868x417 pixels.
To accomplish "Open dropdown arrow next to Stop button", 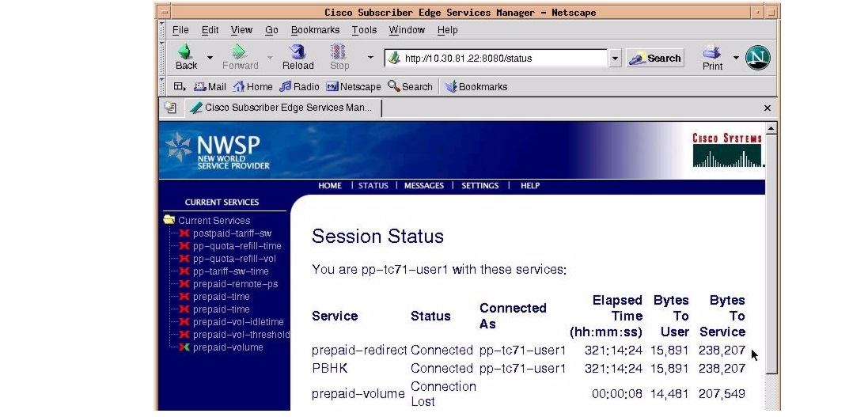I will (x=370, y=57).
